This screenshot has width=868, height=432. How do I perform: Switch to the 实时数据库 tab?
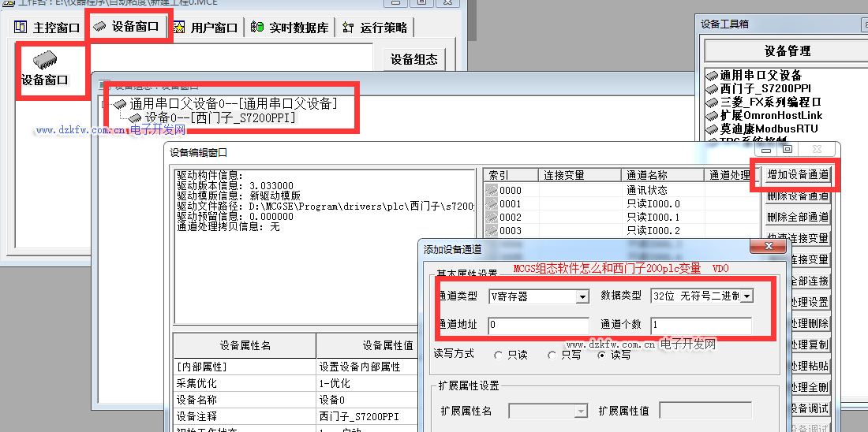pos(290,28)
